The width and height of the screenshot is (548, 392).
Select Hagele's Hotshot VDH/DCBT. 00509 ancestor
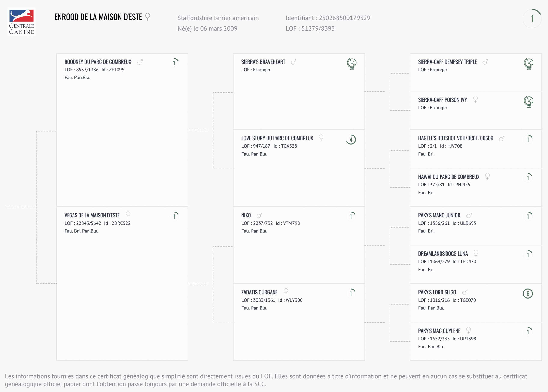[456, 138]
